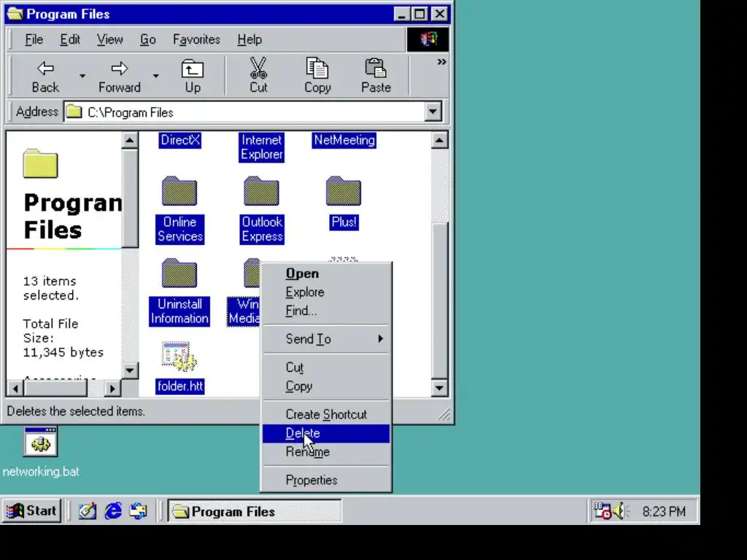This screenshot has width=747, height=560.
Task: Click info pane scroll up arrow
Action: (x=130, y=141)
